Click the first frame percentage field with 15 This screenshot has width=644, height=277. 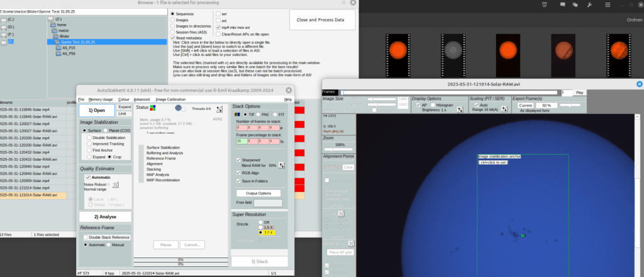click(x=242, y=142)
